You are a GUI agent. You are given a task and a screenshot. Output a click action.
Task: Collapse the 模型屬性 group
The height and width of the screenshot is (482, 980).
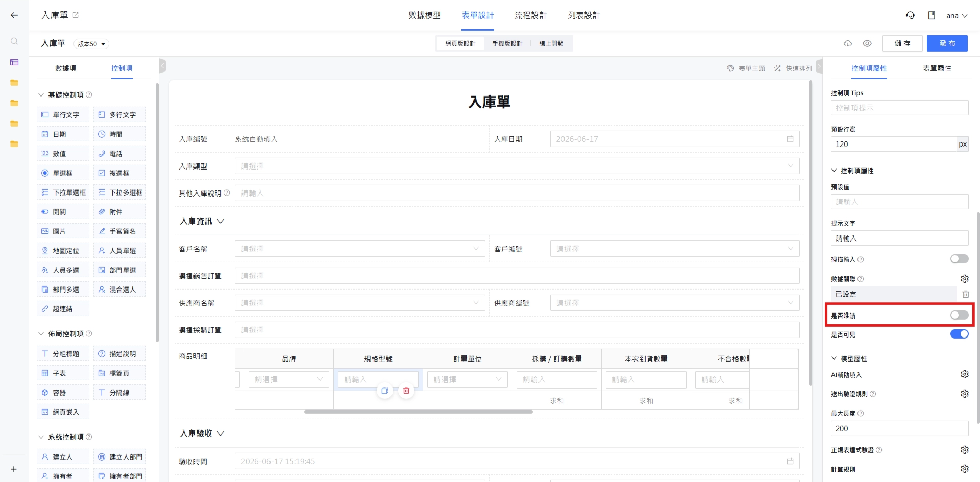[x=834, y=358]
